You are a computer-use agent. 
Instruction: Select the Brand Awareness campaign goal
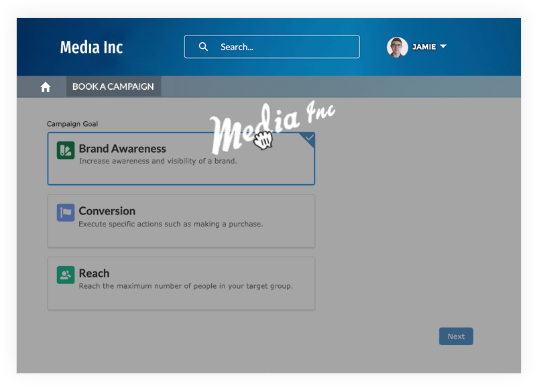click(181, 158)
